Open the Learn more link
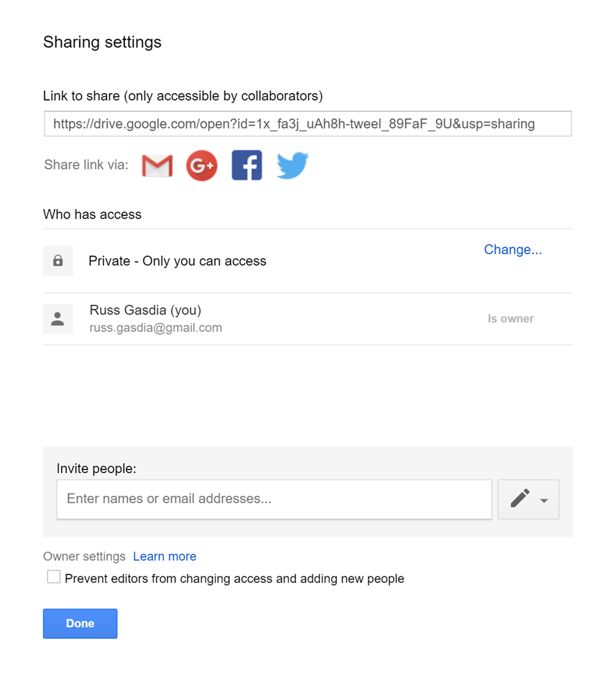Image resolution: width=616 pixels, height=673 pixels. click(165, 556)
